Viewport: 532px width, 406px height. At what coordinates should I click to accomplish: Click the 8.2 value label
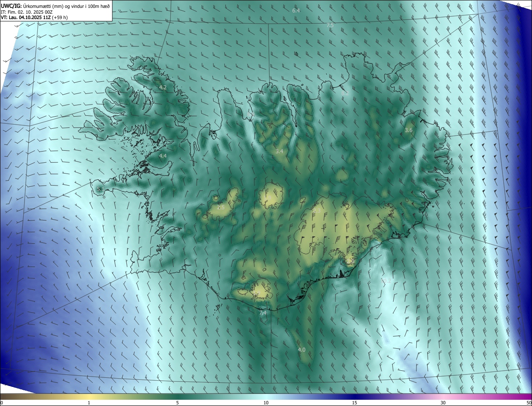click(345, 93)
